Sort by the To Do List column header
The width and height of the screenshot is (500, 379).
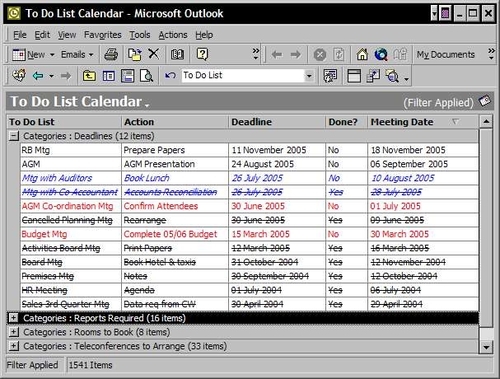(x=64, y=122)
